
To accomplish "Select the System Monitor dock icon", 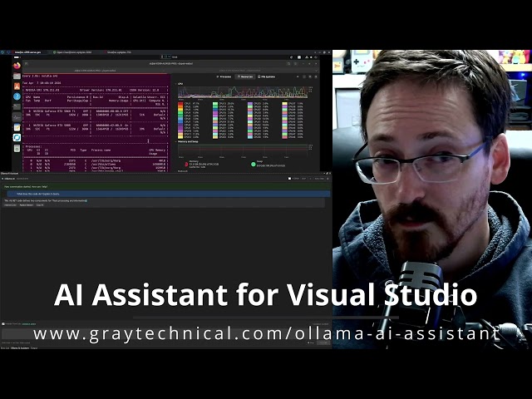I will click(x=17, y=117).
